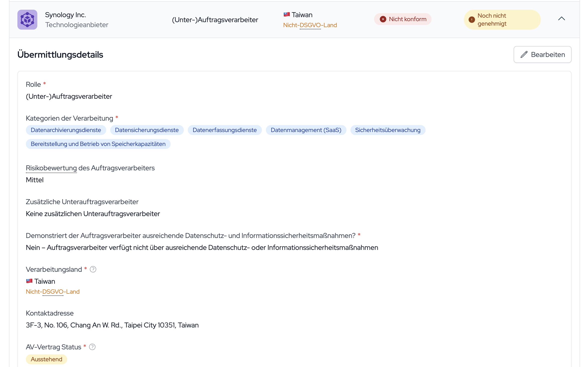Select the Datenmanagement (SaaS) tag
This screenshot has width=588, height=367.
coord(306,130)
